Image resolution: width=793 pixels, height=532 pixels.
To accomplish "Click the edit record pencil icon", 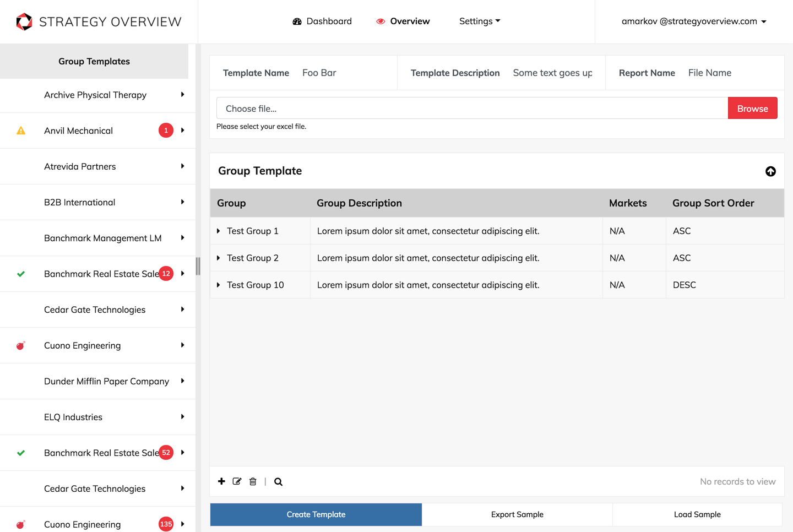I will point(237,481).
